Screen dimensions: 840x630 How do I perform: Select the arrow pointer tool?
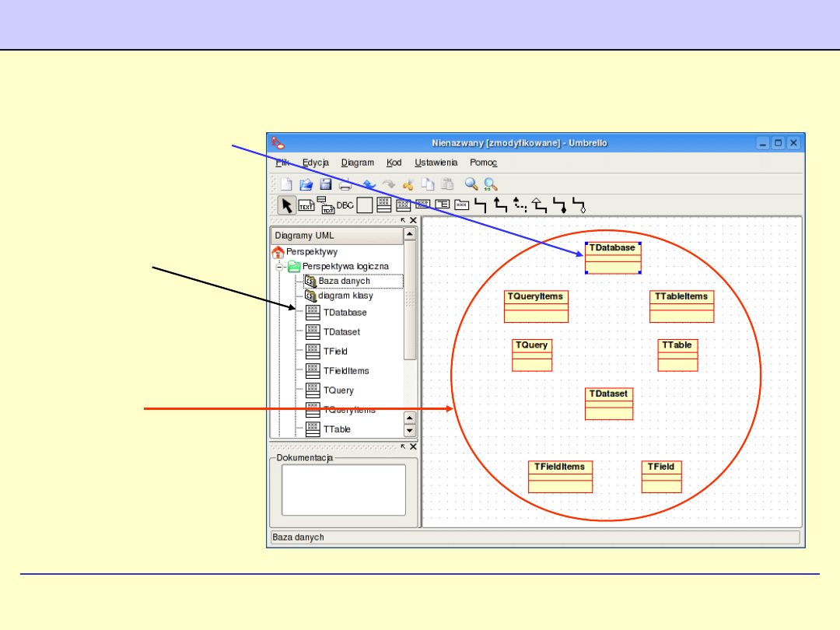pyautogui.click(x=287, y=205)
